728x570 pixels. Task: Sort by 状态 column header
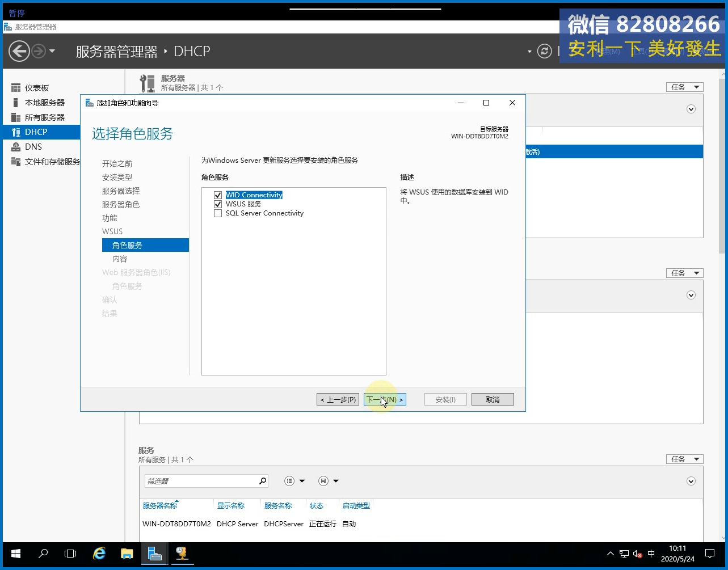click(x=316, y=505)
